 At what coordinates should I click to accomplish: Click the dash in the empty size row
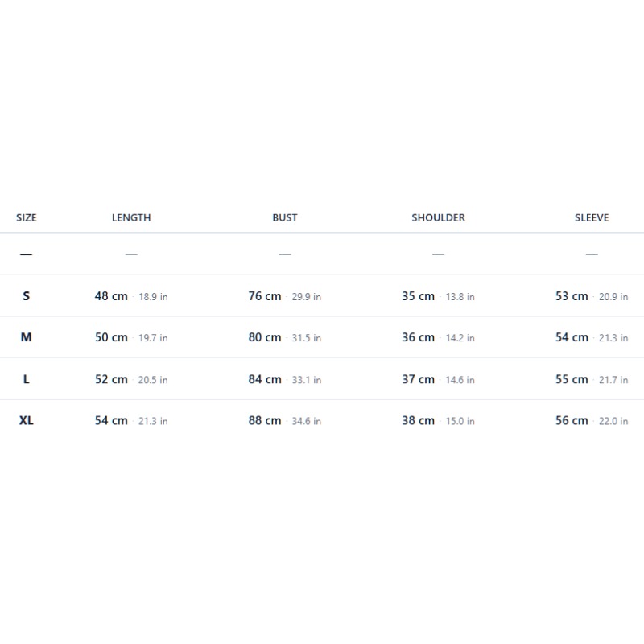coord(27,254)
